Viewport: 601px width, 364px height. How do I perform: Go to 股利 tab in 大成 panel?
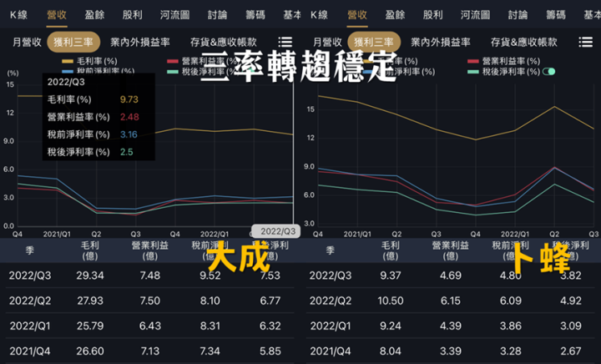point(132,15)
